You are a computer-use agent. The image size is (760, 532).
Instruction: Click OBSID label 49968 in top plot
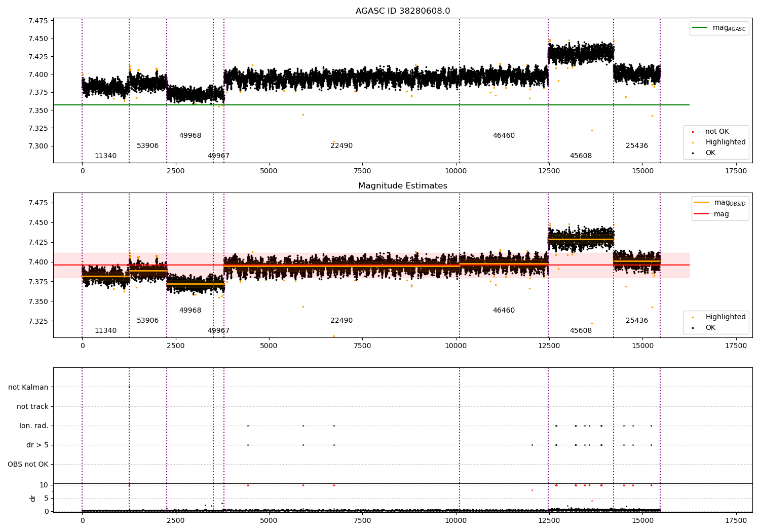tap(190, 136)
